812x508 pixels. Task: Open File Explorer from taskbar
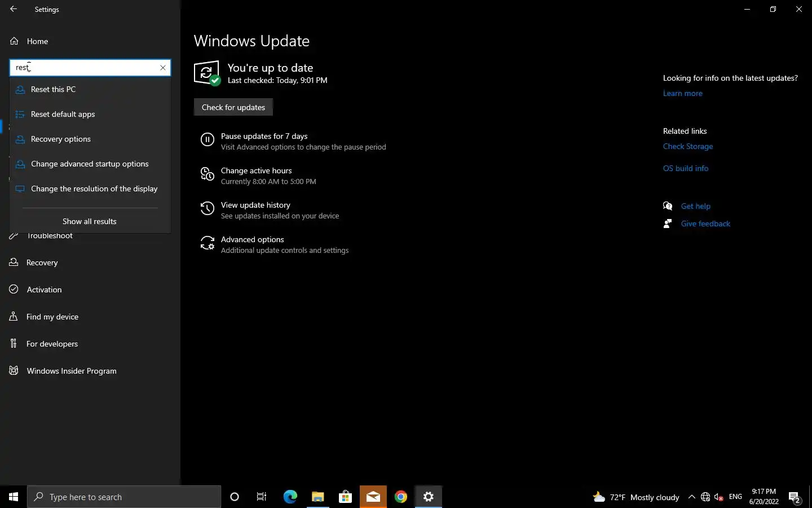pos(317,497)
